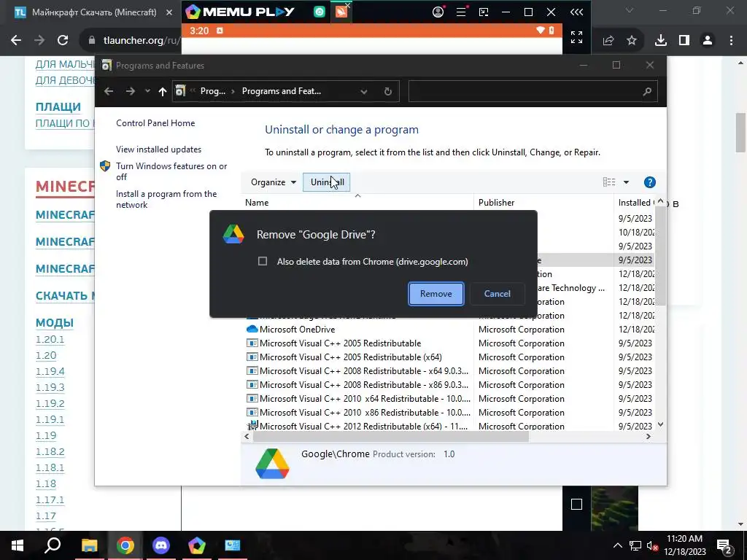Go back in Programs and Features window
Screen dimensions: 747x560
click(x=109, y=91)
